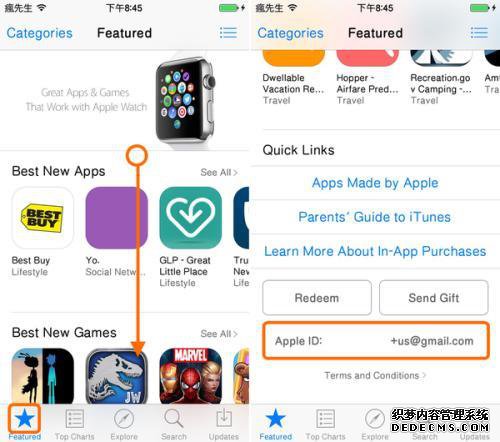Open Terms and Conditions chevron link
The width and height of the screenshot is (500, 442).
pyautogui.click(x=375, y=375)
